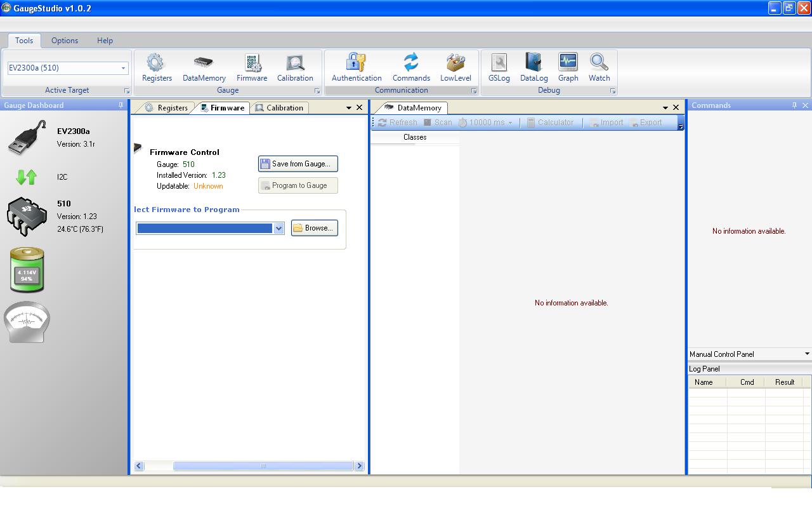Viewport: 812px width, 508px height.
Task: Click Export in the DataMemory toolbar
Action: [646, 123]
